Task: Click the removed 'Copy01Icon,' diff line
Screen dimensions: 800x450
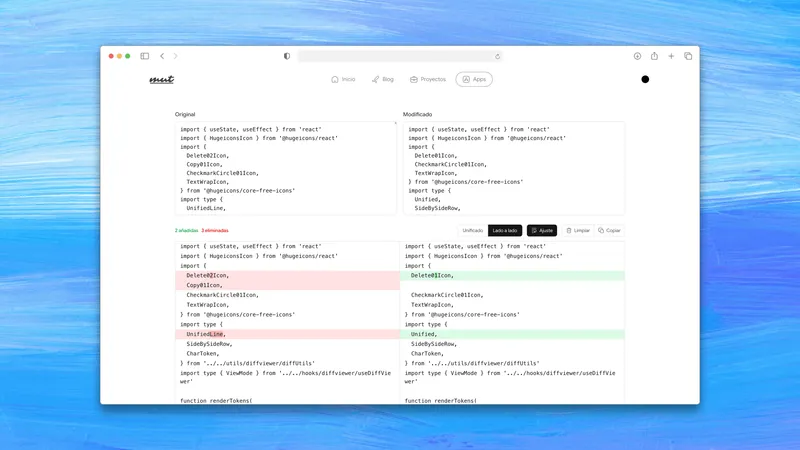Action: (287, 285)
